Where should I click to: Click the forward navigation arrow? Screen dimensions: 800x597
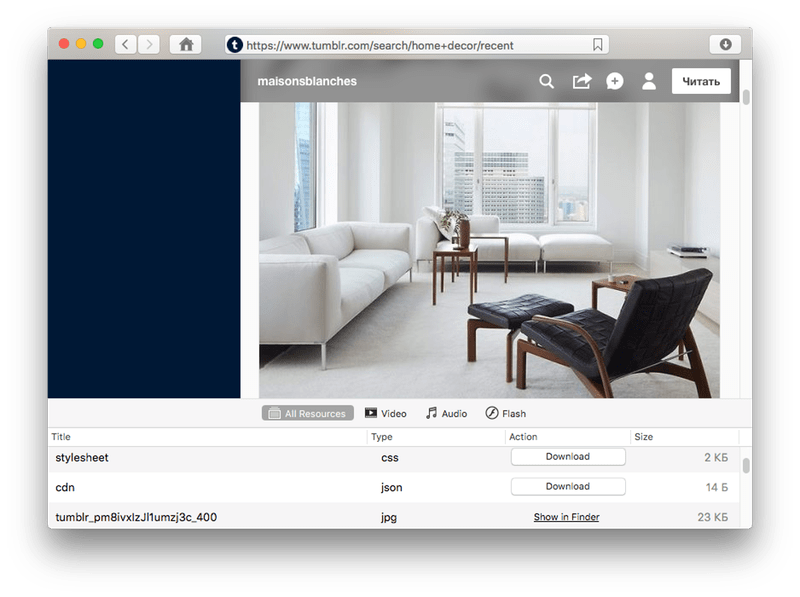pos(150,44)
